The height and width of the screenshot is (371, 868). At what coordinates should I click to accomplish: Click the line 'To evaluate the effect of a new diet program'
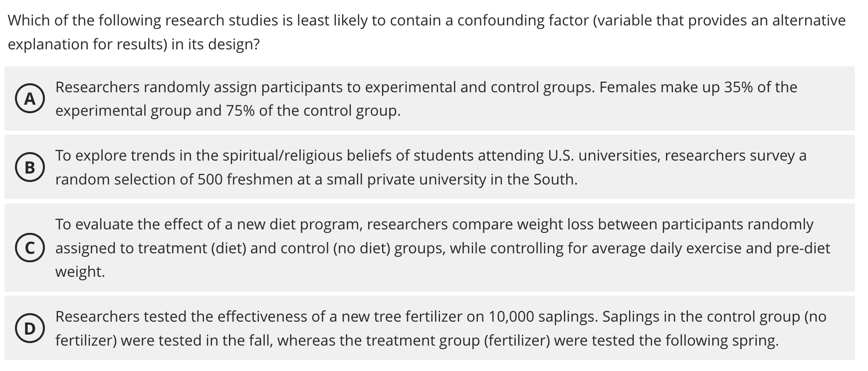[x=434, y=224]
